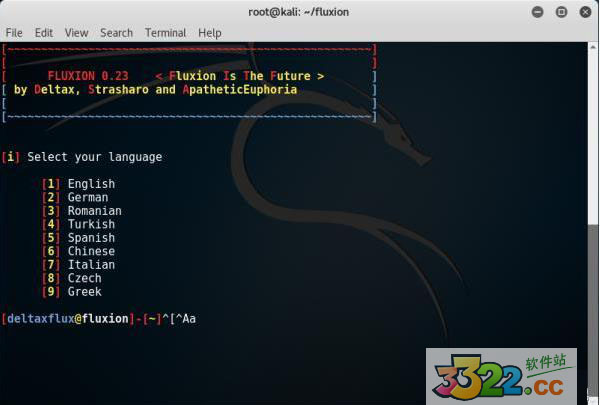Open the File menu
Viewport: 600px width, 405px height.
tap(14, 33)
